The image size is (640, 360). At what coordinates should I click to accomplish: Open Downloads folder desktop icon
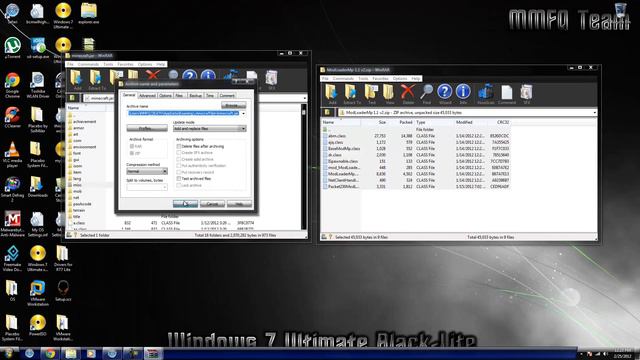(38, 187)
